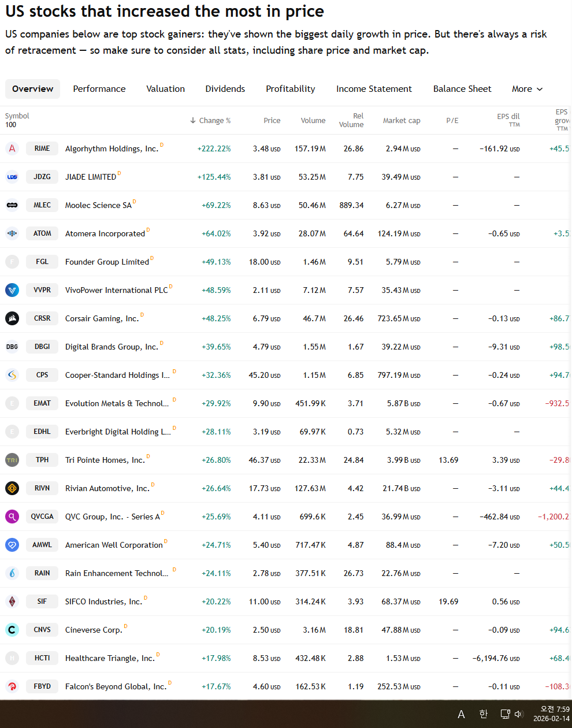Open the Algorhythm Holdings, Inc. company name
572x728 pixels.
tap(112, 149)
